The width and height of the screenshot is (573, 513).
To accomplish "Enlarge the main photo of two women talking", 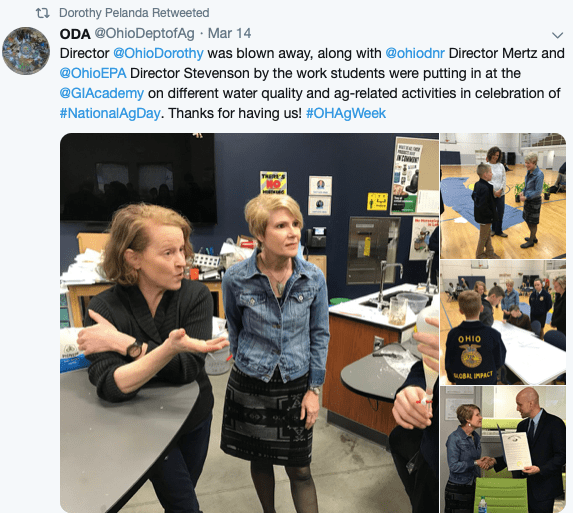I will point(249,323).
